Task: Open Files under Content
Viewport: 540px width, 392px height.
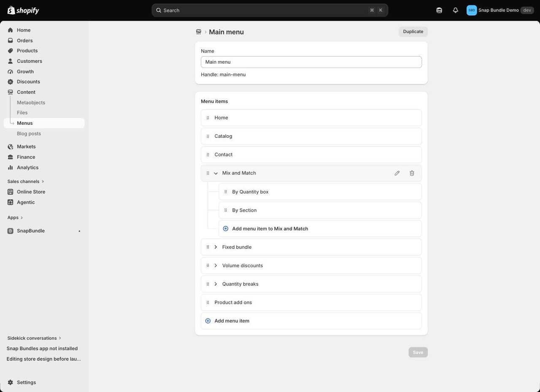Action: [x=22, y=113]
